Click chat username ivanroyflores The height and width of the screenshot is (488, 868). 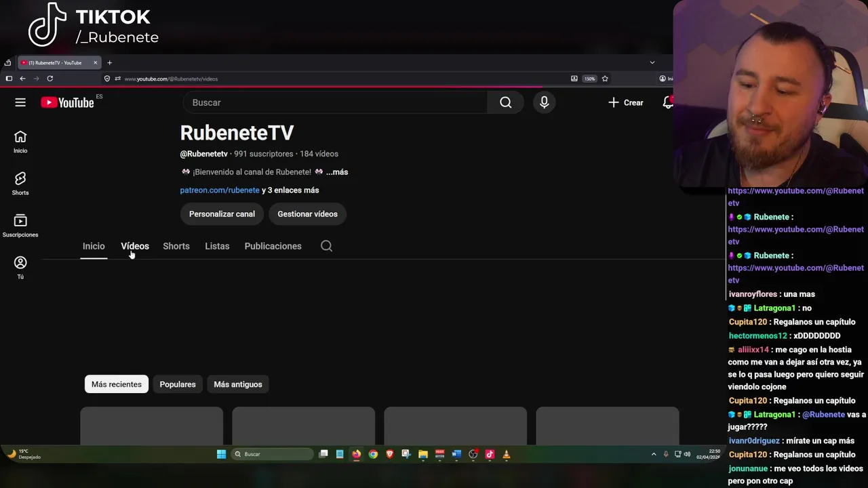(x=753, y=294)
